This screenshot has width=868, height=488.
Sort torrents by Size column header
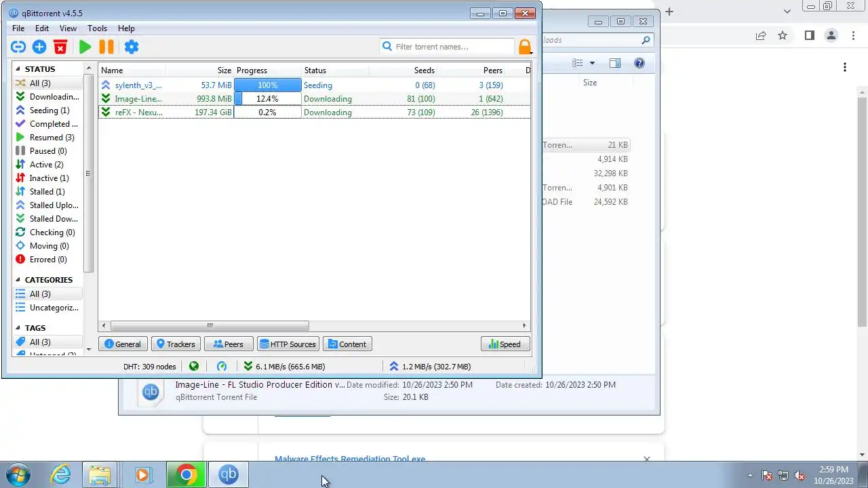200,70
